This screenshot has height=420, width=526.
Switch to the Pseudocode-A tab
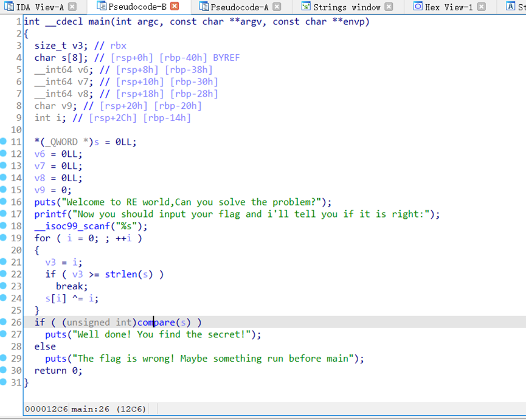[239, 7]
